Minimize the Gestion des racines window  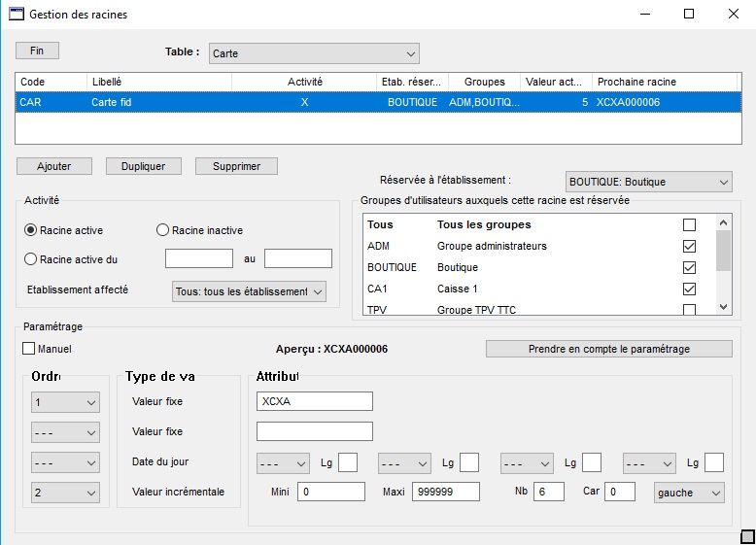pos(645,14)
